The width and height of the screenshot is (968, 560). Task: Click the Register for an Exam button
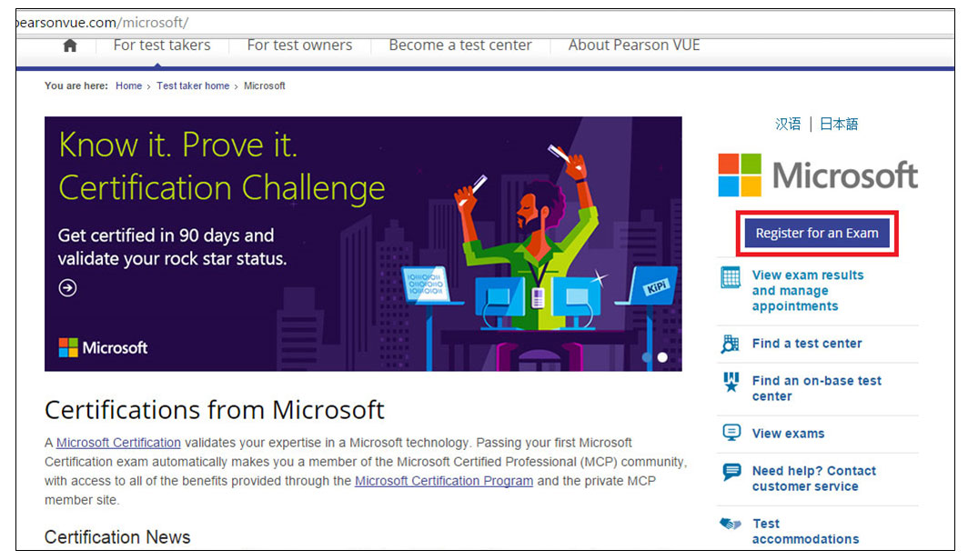coord(817,233)
